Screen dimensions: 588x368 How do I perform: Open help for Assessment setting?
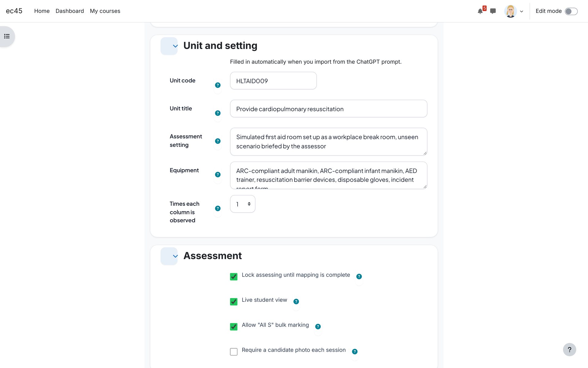(x=218, y=141)
